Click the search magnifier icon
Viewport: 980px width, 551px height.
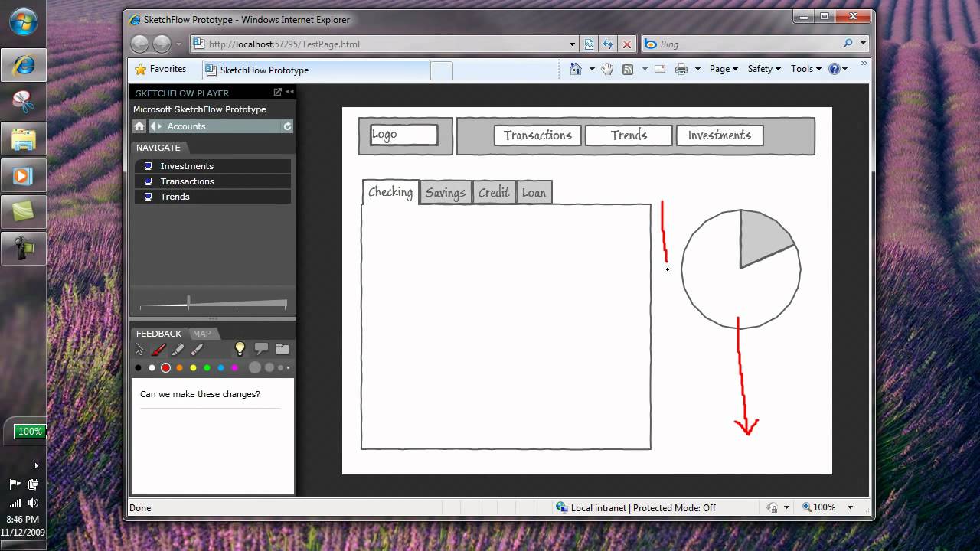pyautogui.click(x=848, y=44)
